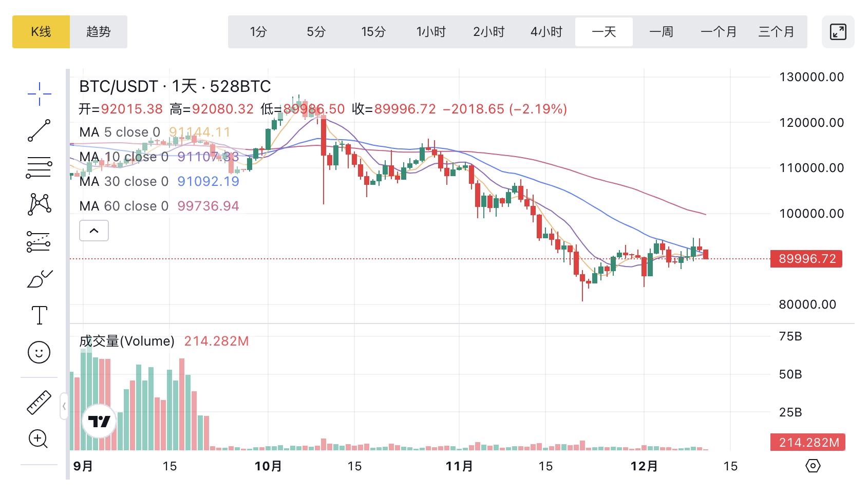This screenshot has width=868, height=495.
Task: Click the MA 60 close indicator label
Action: (124, 206)
